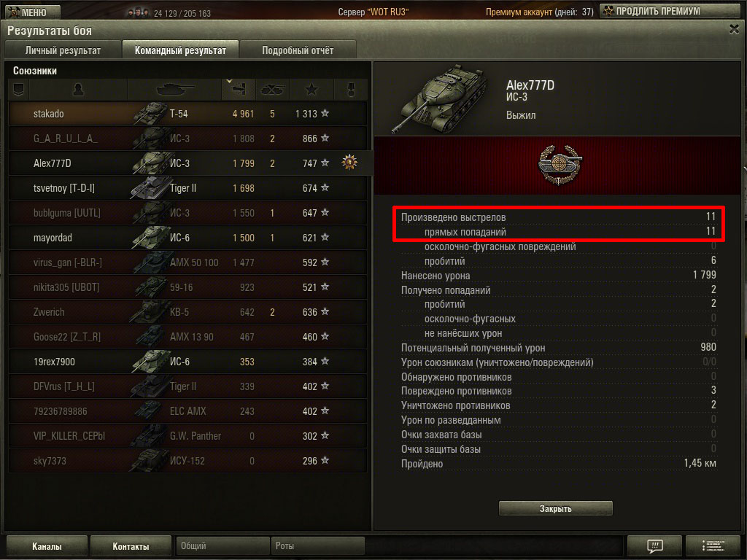Sort allies by experience star column icon
Screen dimensions: 747x560
pyautogui.click(x=311, y=89)
